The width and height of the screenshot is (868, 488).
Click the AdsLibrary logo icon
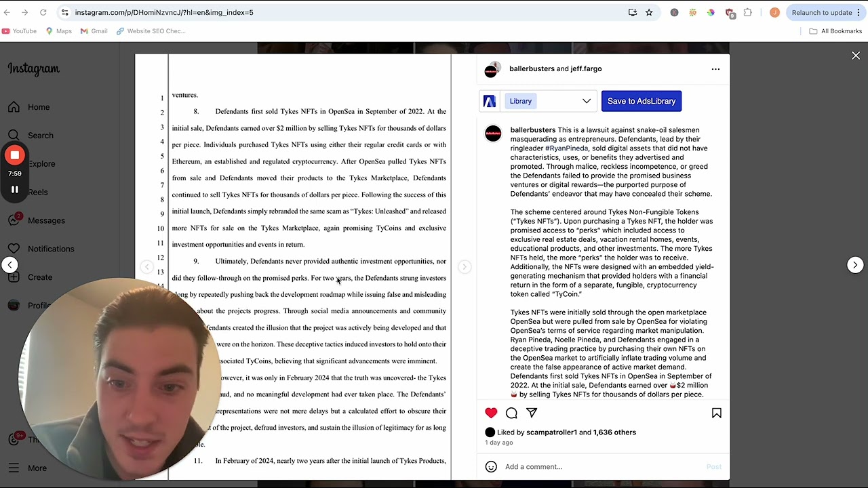coord(490,101)
